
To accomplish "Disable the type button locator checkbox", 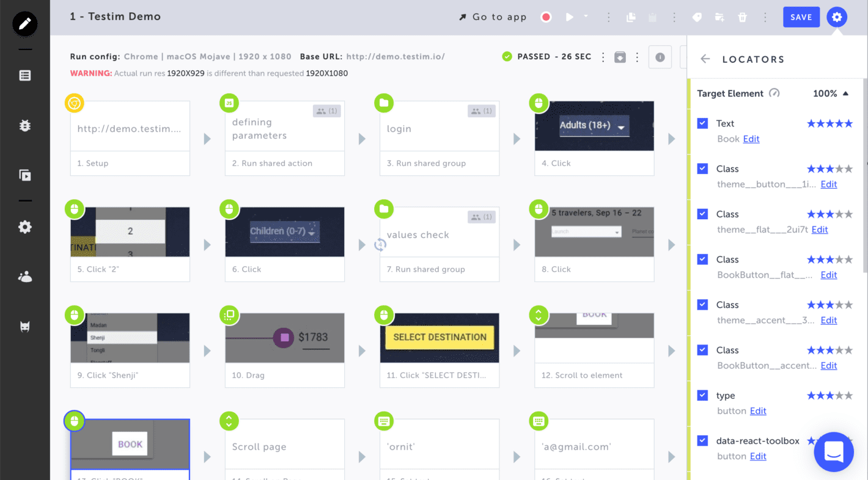I will (x=702, y=395).
